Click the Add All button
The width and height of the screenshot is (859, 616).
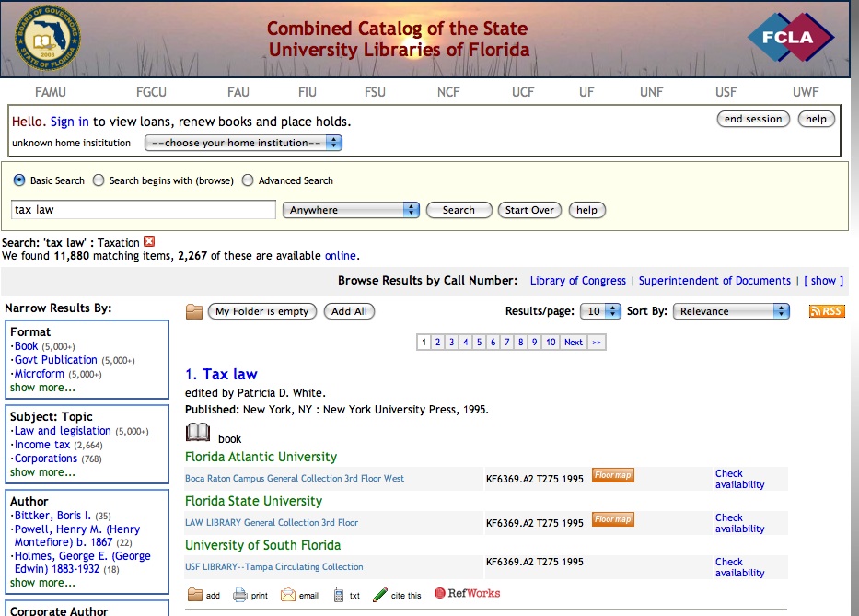(350, 311)
